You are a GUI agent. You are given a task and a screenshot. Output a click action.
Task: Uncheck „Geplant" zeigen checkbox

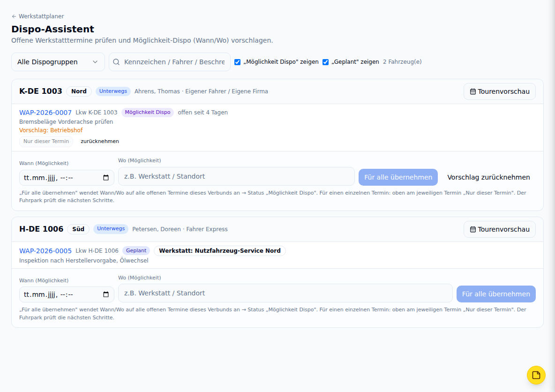[x=326, y=62]
